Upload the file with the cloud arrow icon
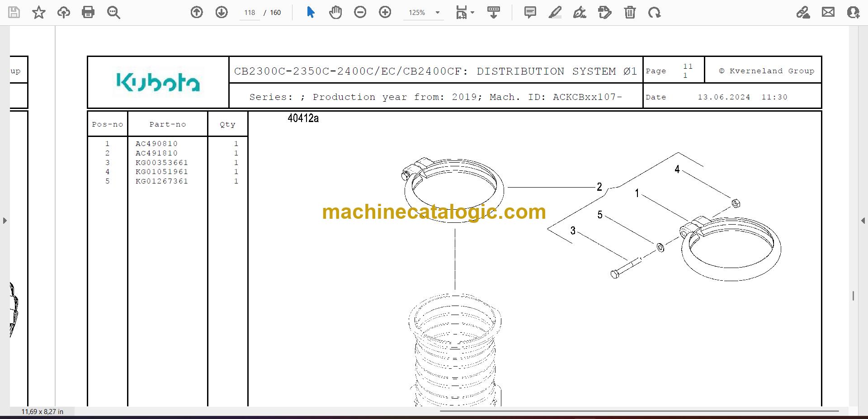Viewport: 868px width, 419px height. [63, 12]
